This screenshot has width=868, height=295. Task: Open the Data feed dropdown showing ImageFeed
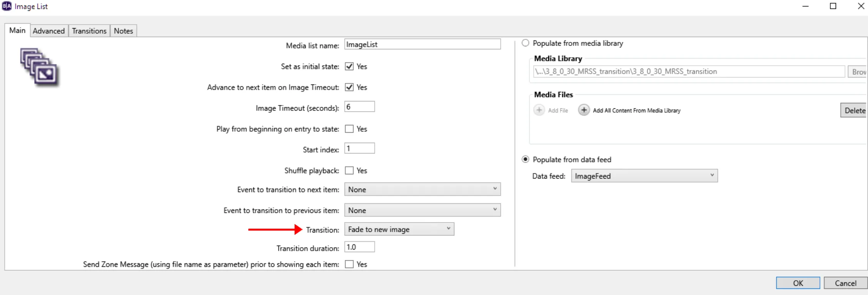point(644,176)
